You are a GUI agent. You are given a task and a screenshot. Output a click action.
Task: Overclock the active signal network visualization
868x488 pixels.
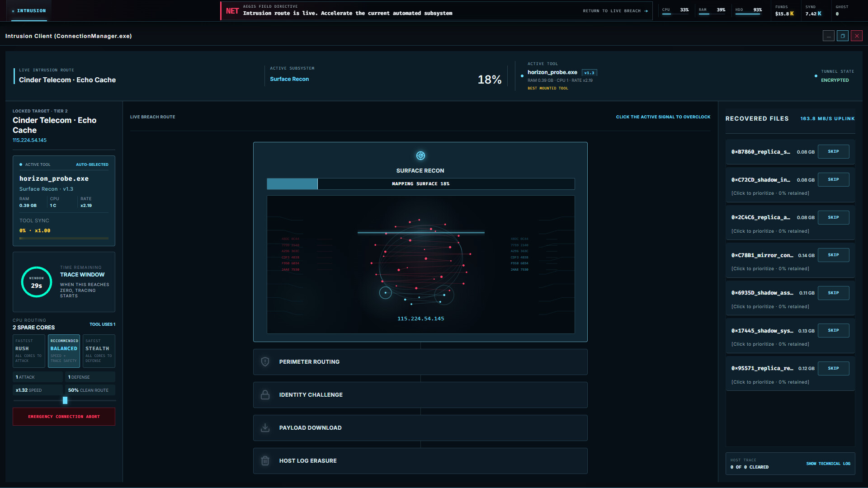click(x=420, y=264)
